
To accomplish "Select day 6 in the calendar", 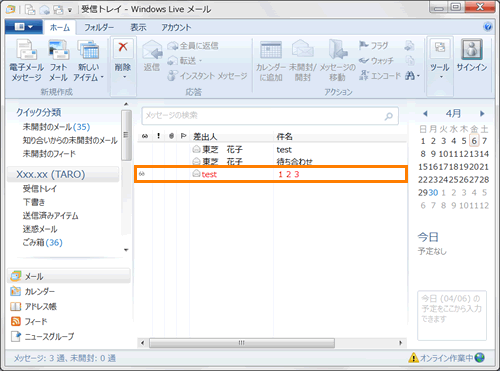I will tap(474, 141).
